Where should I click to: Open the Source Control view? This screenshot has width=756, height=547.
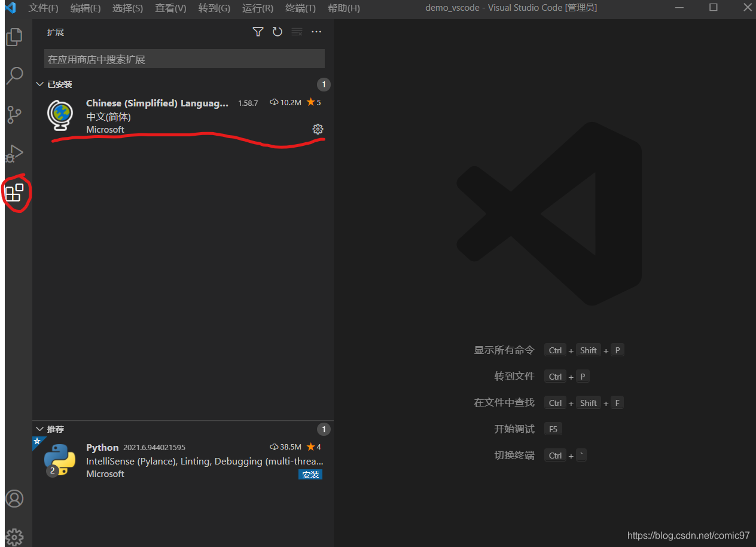(14, 114)
